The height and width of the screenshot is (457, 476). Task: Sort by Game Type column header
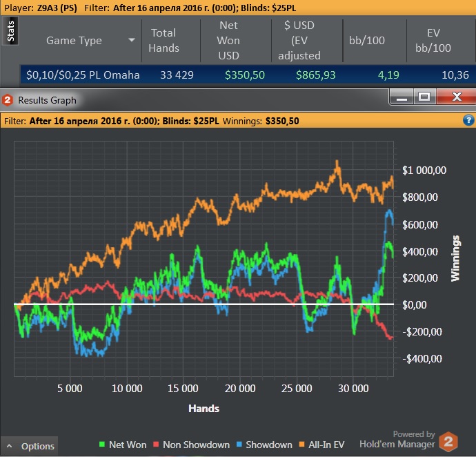click(x=74, y=41)
